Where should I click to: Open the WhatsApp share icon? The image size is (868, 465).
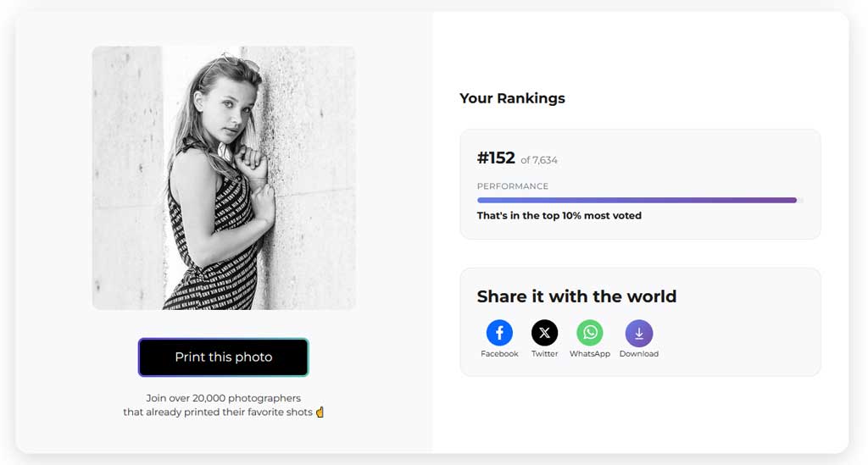(590, 333)
